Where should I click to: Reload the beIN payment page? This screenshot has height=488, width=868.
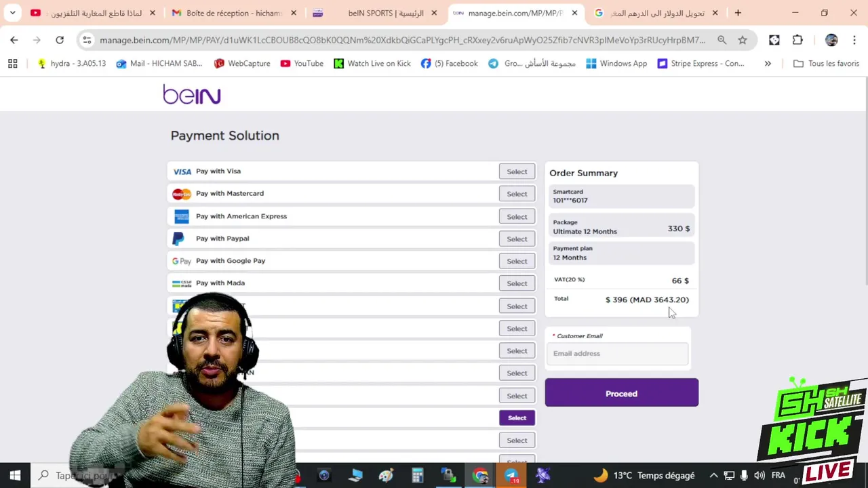[x=60, y=40]
